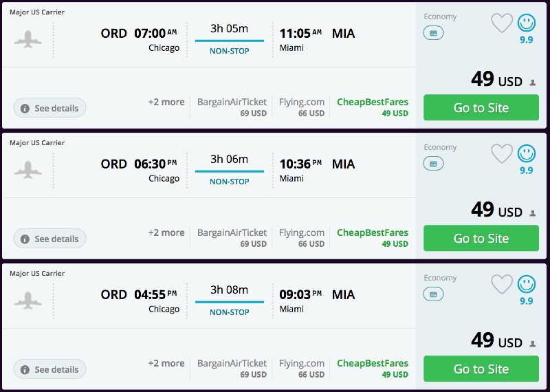Favorite the 06:30 PM flight with heart icon

point(502,154)
